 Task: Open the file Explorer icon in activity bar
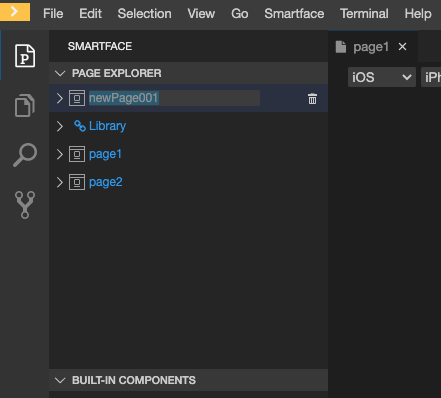point(25,106)
